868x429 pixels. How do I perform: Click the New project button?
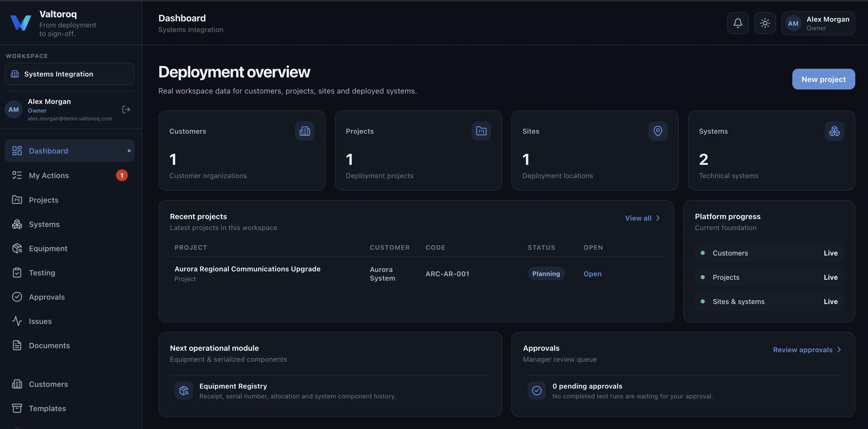click(824, 79)
